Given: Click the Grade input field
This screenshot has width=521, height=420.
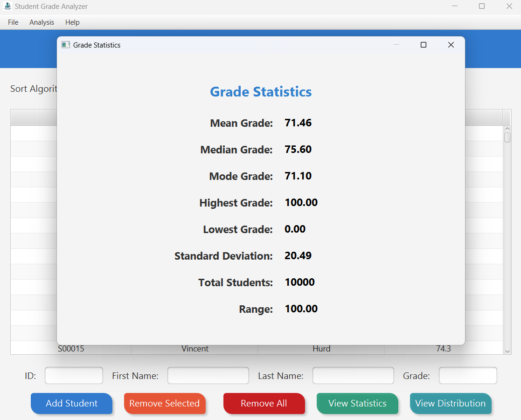Looking at the screenshot, I should click(x=468, y=375).
